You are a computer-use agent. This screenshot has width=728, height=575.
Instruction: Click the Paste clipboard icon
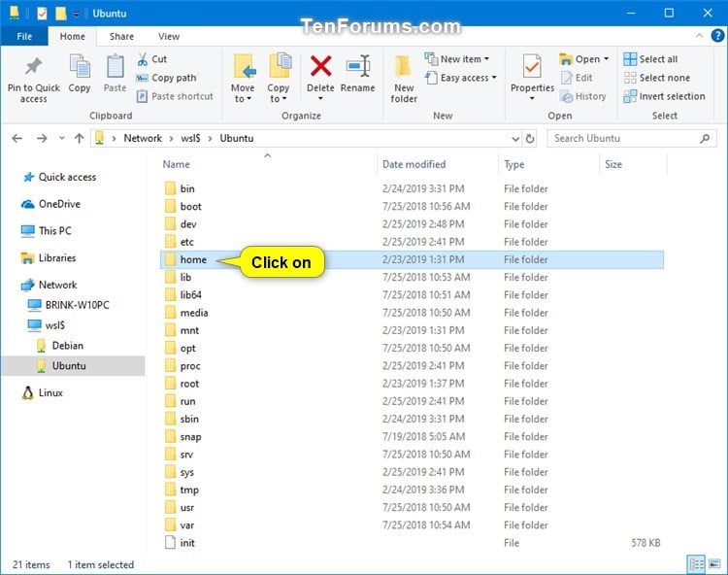115,67
